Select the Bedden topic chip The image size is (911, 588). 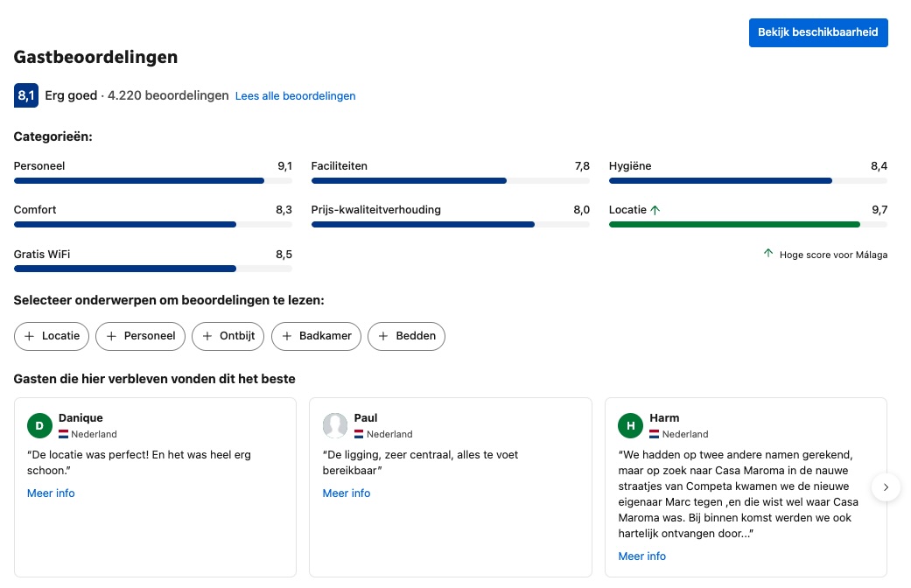406,336
